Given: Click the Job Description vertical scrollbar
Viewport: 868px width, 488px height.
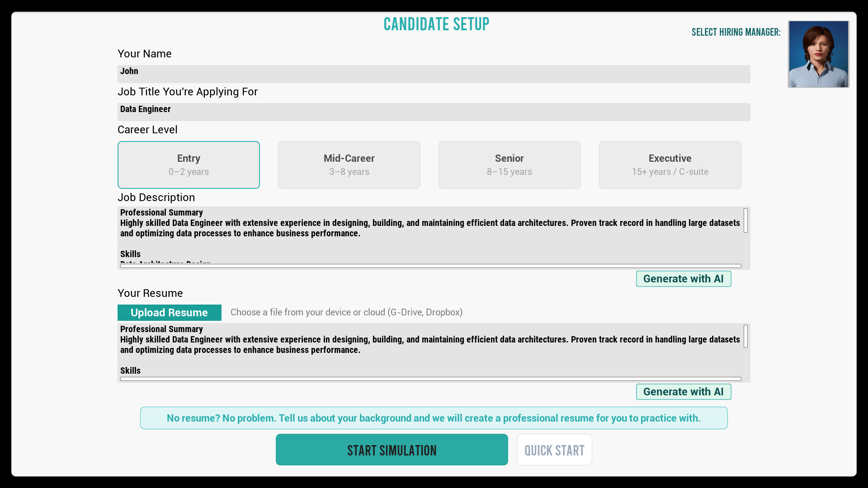Looking at the screenshot, I should 745,221.
